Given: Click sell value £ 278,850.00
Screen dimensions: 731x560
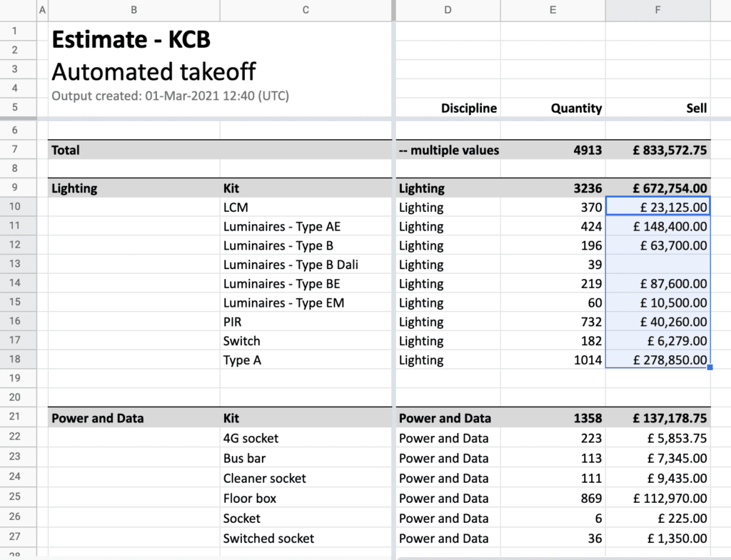Looking at the screenshot, I should tap(657, 360).
